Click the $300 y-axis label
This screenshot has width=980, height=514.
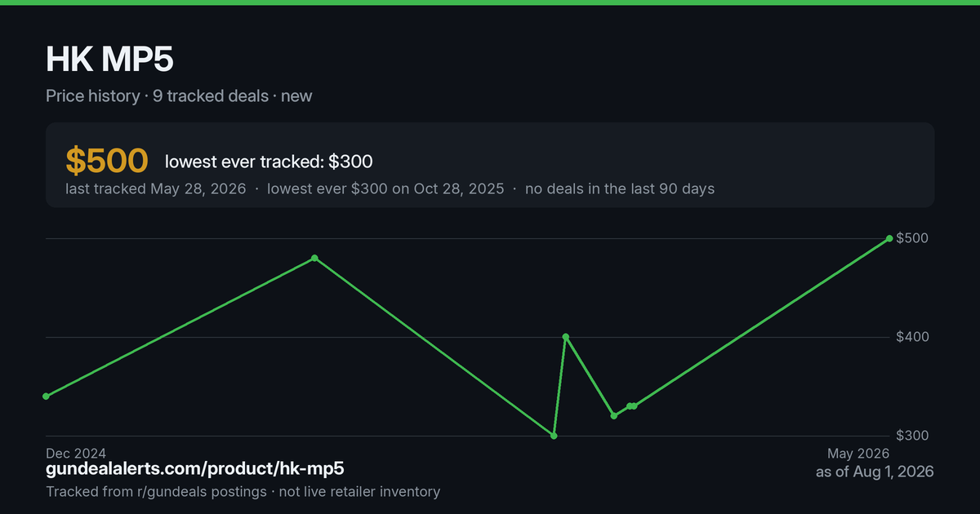pos(912,436)
